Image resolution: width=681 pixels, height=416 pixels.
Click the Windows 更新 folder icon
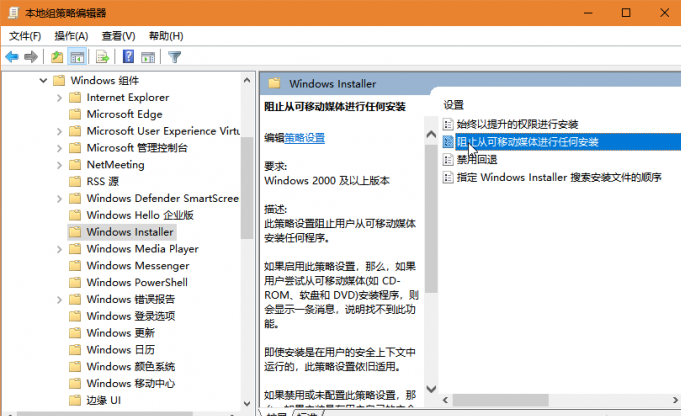pos(75,333)
